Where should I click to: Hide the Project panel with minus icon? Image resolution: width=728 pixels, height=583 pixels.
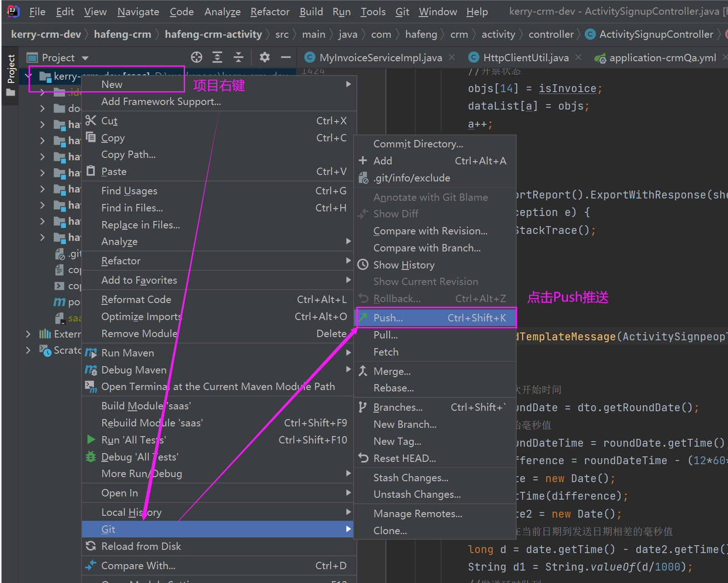tap(286, 57)
